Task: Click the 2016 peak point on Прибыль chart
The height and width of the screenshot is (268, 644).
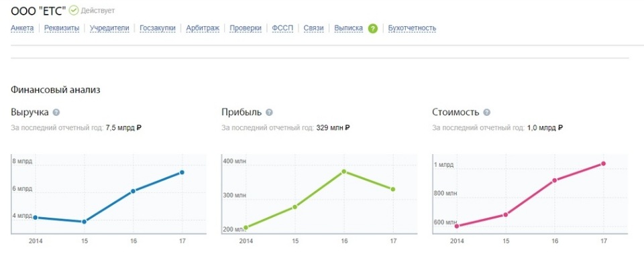Action: 344,172
